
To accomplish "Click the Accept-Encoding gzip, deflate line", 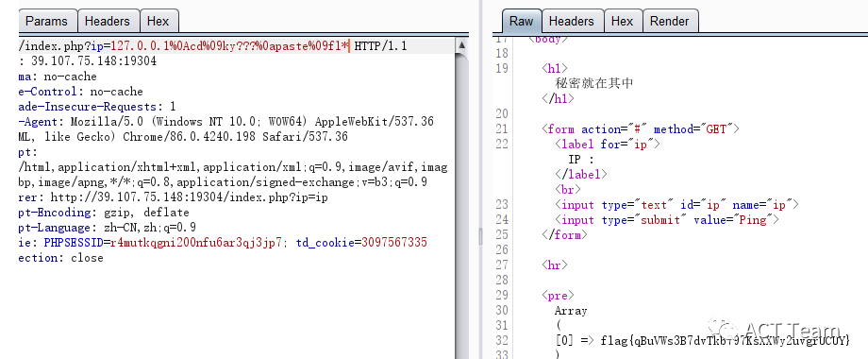I will pos(104,213).
